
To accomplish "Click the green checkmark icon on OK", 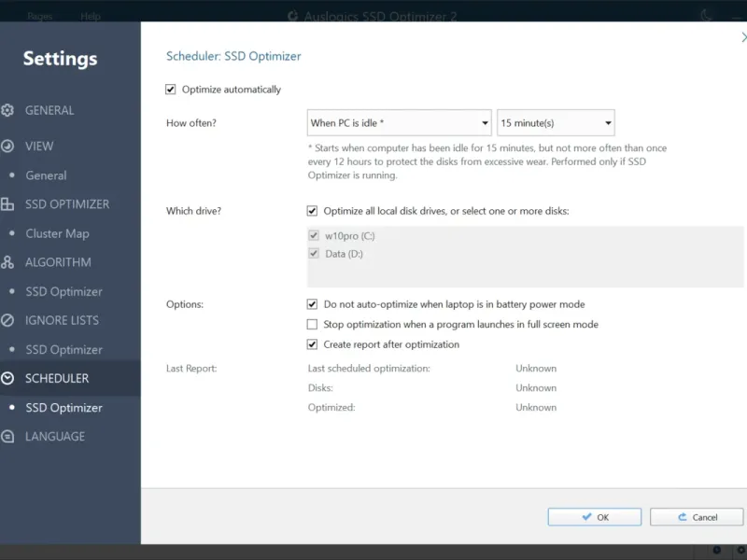I will coord(586,517).
